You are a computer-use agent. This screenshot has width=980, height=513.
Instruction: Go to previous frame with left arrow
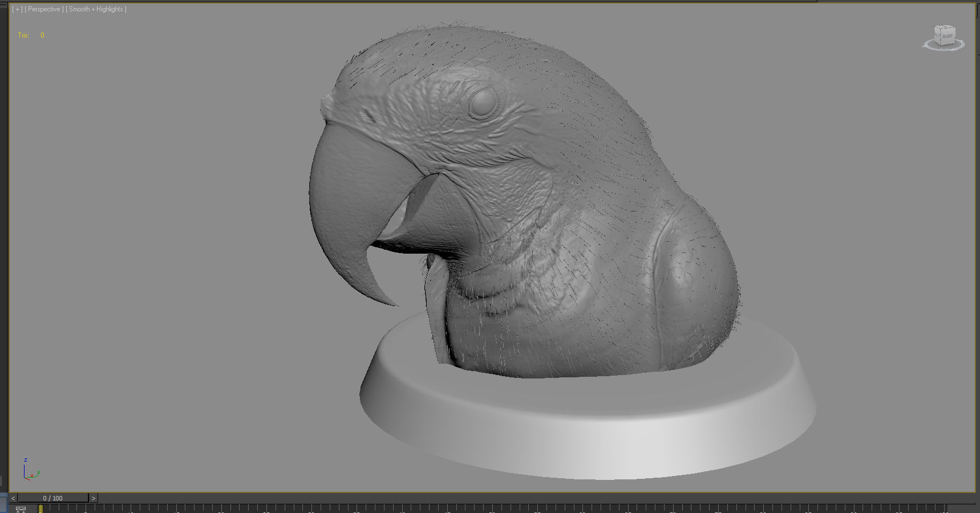pos(13,498)
